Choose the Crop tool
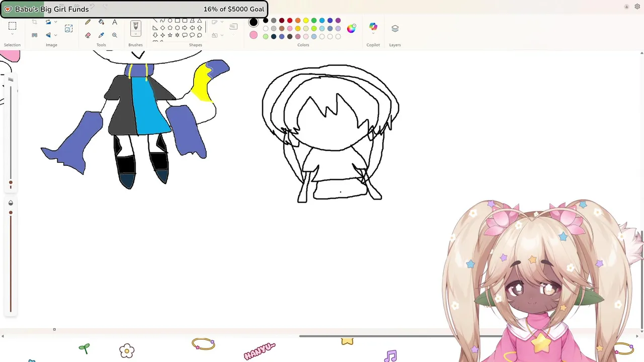Screen dimensions: 644x362 point(34,22)
